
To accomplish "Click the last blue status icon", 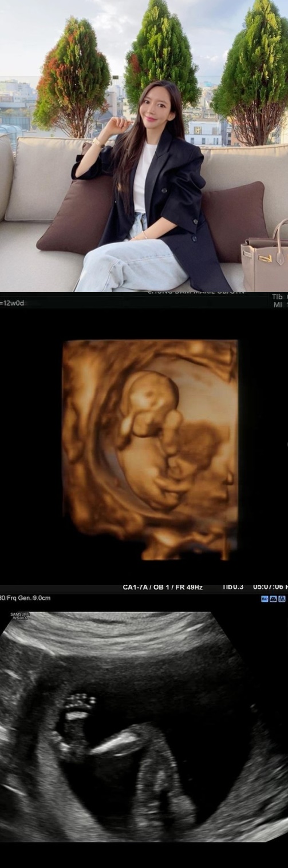I will (x=282, y=599).
